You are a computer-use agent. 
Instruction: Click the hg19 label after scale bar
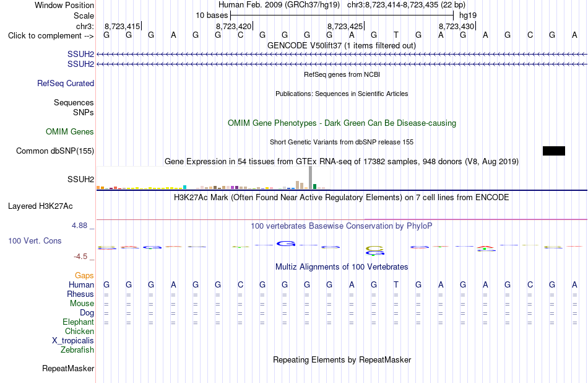point(468,15)
